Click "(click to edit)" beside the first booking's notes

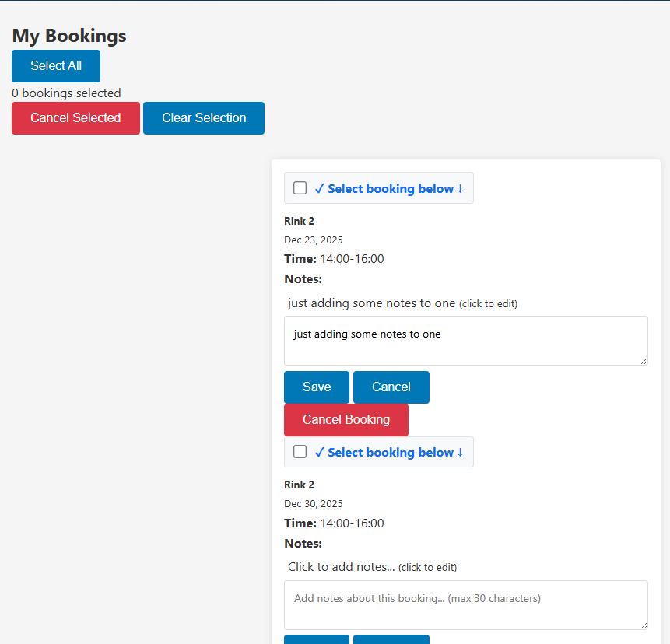click(x=489, y=303)
